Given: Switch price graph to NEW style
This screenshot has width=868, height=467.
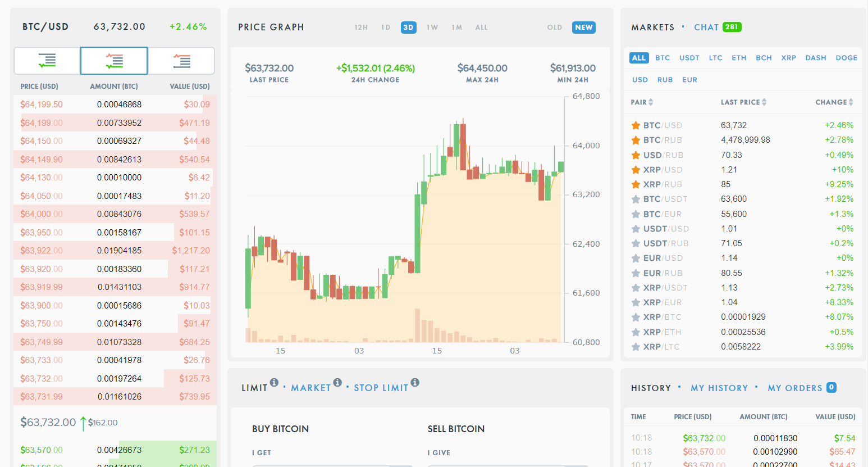Looking at the screenshot, I should [x=584, y=28].
